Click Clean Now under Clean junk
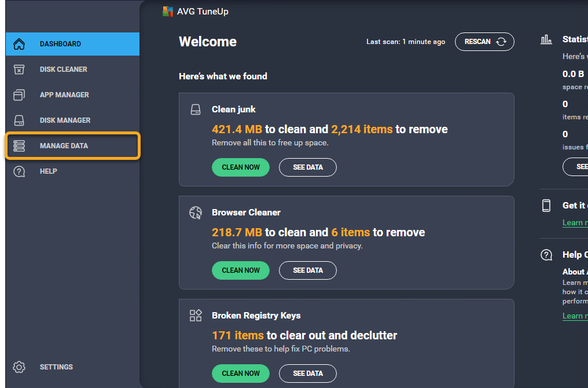The image size is (588, 388). tap(241, 167)
